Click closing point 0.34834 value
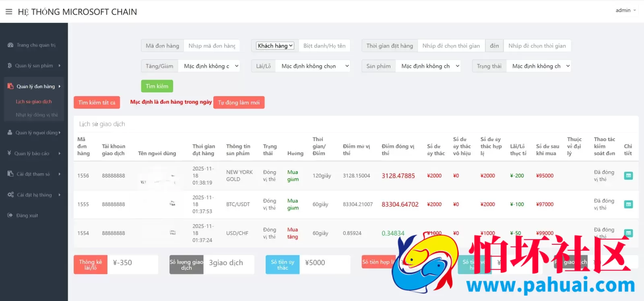 [393, 233]
